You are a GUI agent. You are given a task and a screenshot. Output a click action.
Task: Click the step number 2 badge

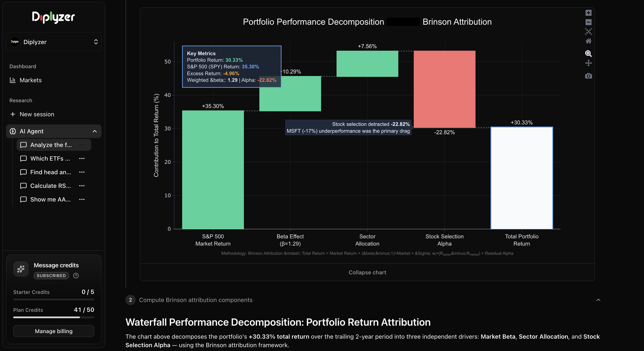click(130, 300)
